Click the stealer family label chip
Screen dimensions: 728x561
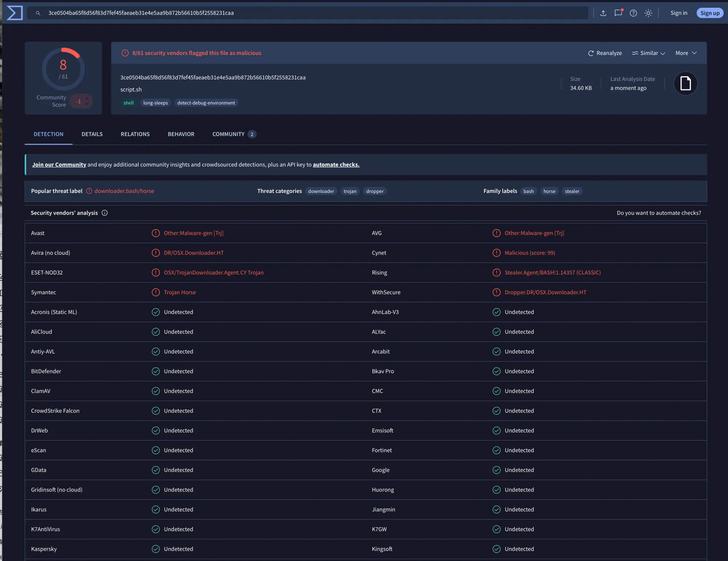click(572, 191)
